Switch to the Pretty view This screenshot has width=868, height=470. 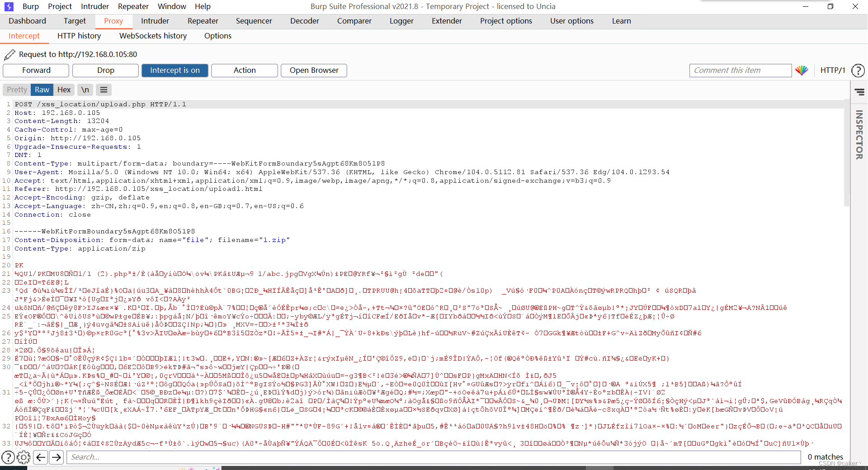pyautogui.click(x=17, y=90)
